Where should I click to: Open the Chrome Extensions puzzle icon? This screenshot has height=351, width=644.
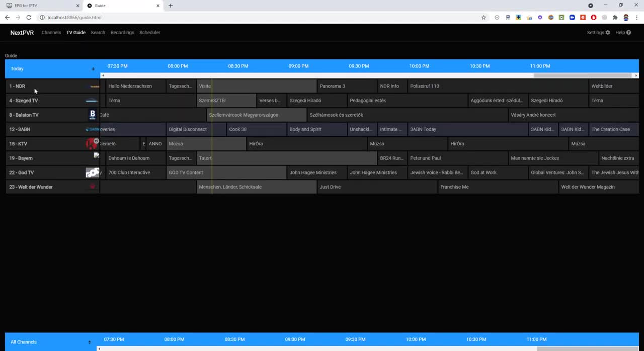click(x=615, y=18)
